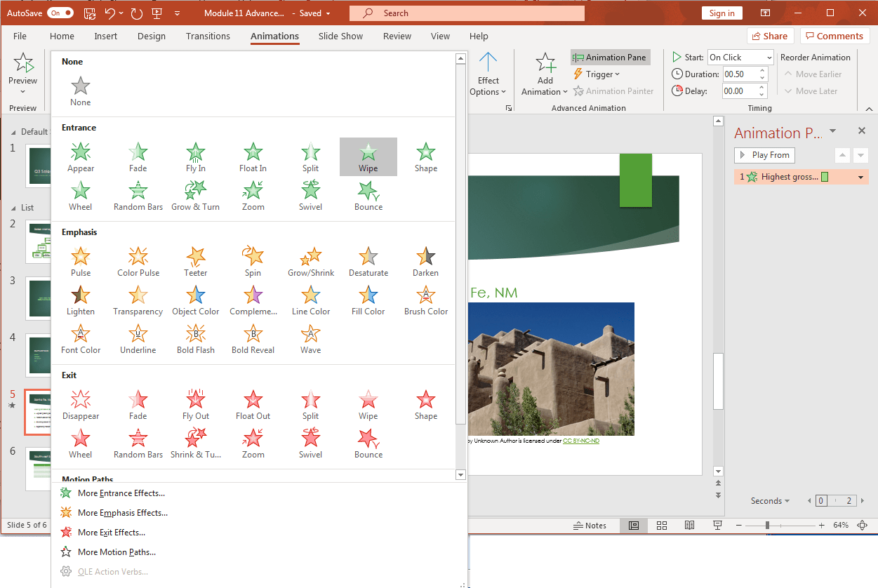Open Animation Pane task options arrow
This screenshot has width=878, height=588.
point(833,131)
